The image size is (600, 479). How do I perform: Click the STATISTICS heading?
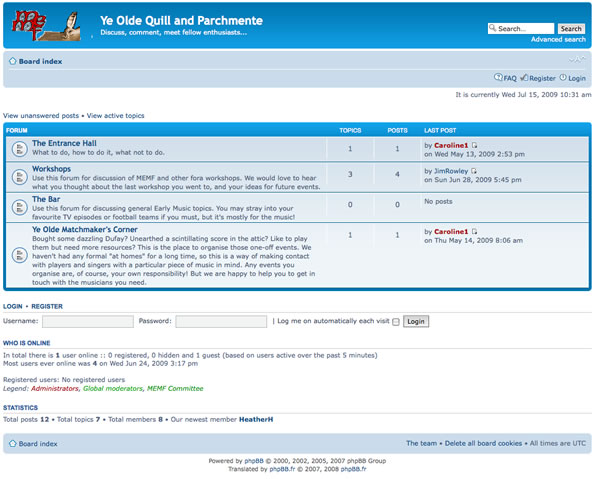(x=20, y=408)
